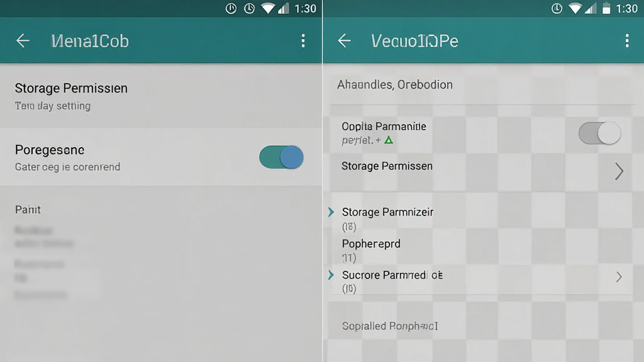Open overflow menu on Vecuo1QPe header
The width and height of the screenshot is (644, 362).
627,41
